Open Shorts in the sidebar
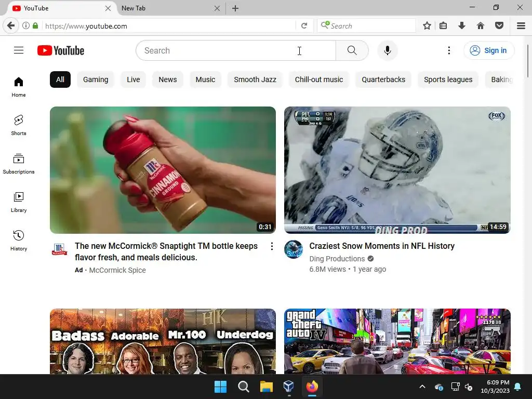Image resolution: width=532 pixels, height=399 pixels. point(19,126)
